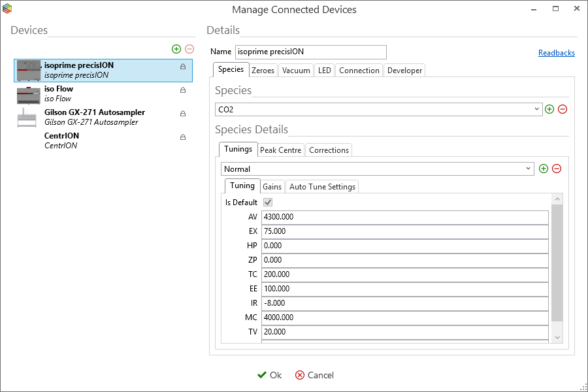
Task: Click the AV value input field
Action: click(404, 217)
